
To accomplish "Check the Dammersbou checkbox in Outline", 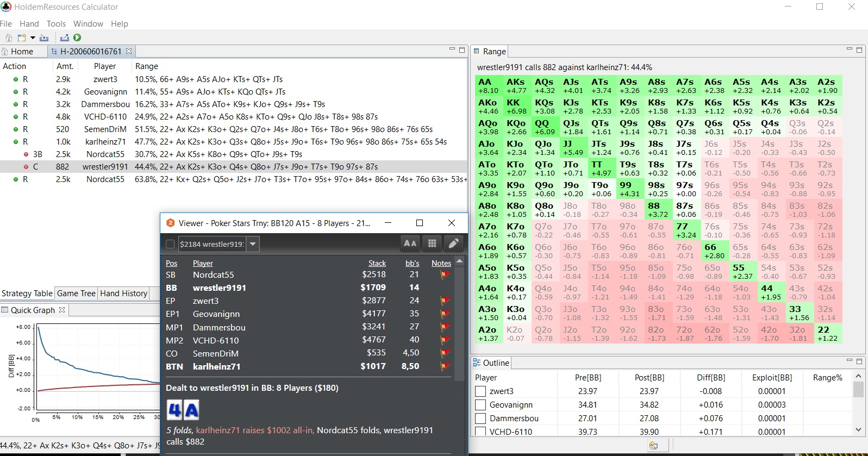I will point(480,418).
